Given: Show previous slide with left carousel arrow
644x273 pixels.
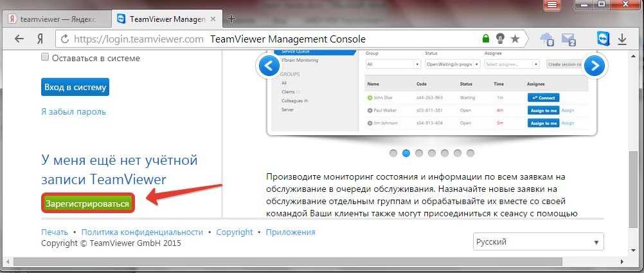Looking at the screenshot, I should (269, 66).
